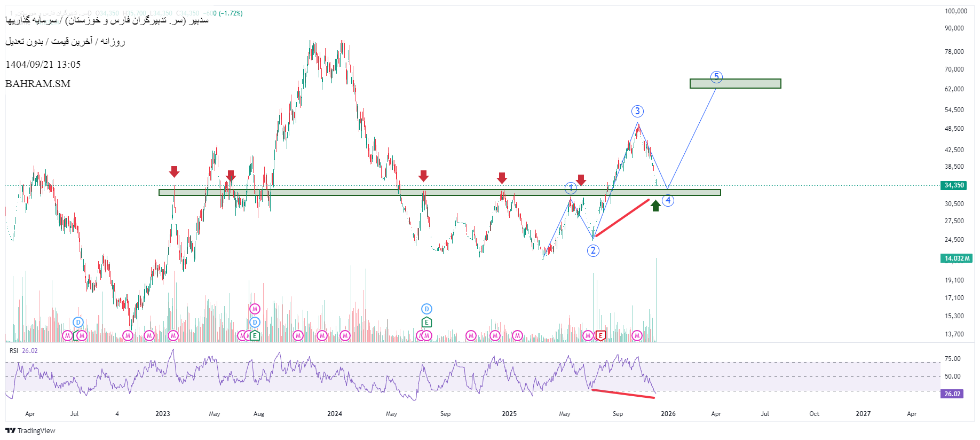Click the circled wave 4 label
980x440 pixels.
coord(668,201)
